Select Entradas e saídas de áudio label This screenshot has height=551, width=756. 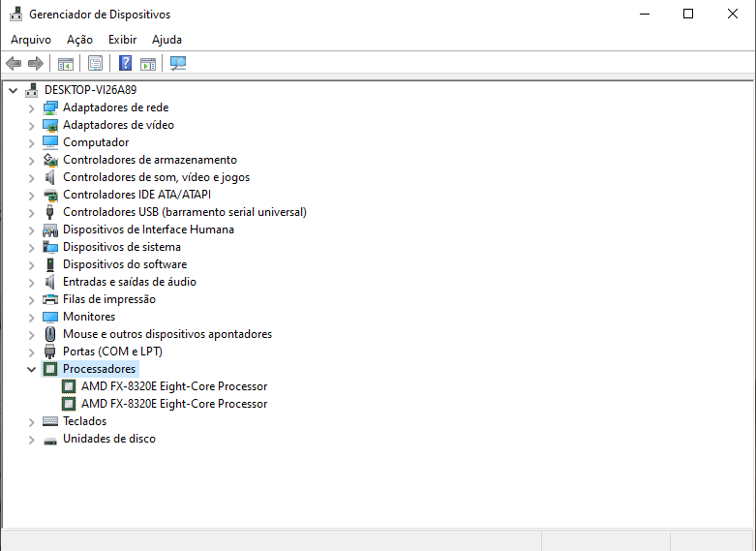[130, 282]
